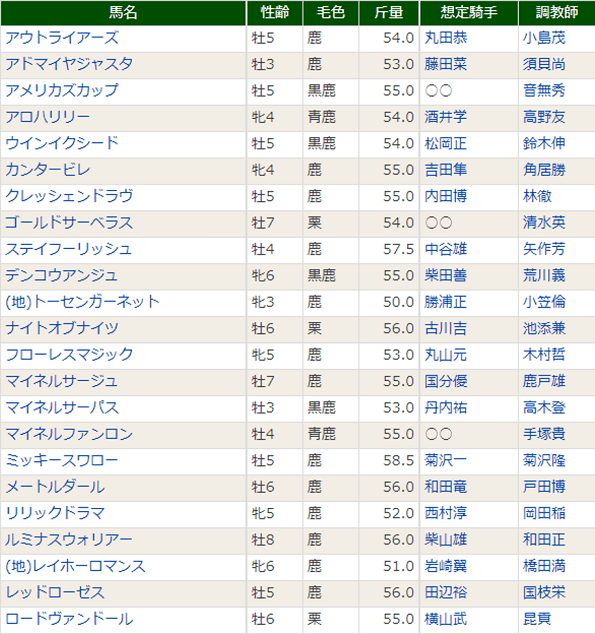Open trainer link 昆貢
Image resolution: width=595 pixels, height=634 pixels.
point(537,619)
